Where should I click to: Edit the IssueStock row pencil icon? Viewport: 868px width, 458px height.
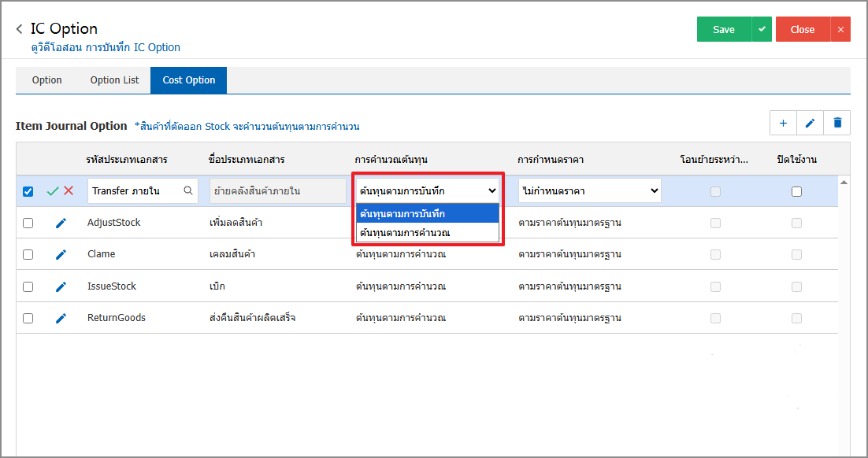point(61,286)
